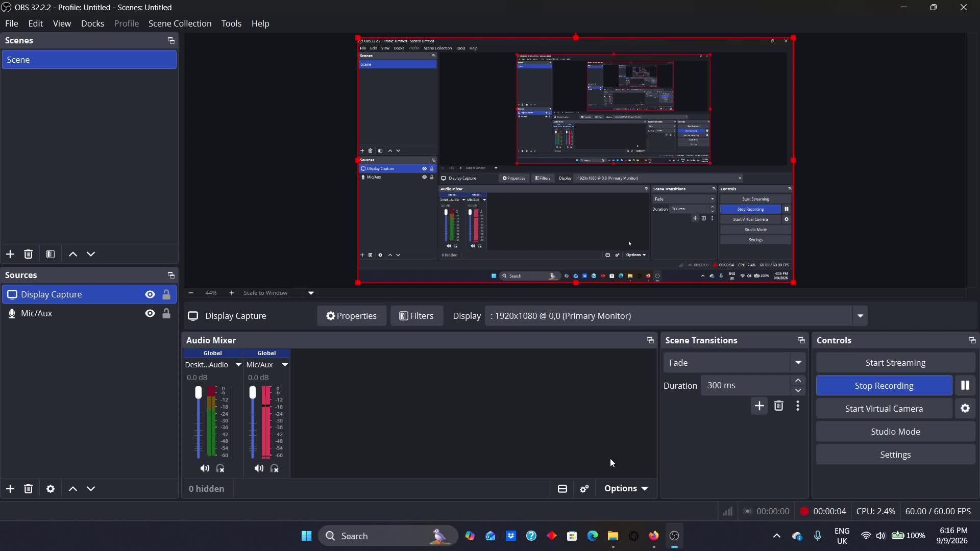
Task: Open the View menu
Action: [62, 23]
